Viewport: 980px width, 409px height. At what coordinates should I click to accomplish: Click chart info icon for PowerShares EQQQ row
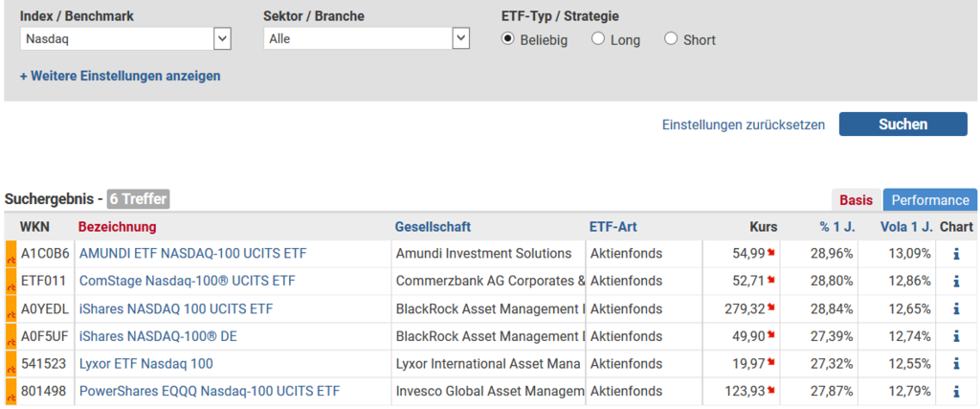tap(956, 392)
